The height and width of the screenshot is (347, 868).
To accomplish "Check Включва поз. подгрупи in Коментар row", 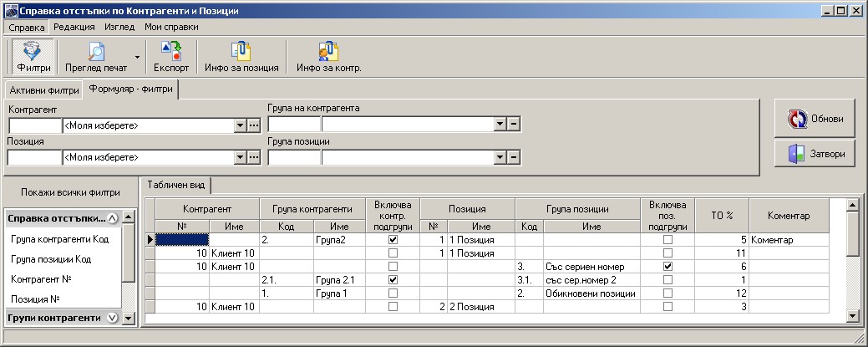I will tap(668, 240).
